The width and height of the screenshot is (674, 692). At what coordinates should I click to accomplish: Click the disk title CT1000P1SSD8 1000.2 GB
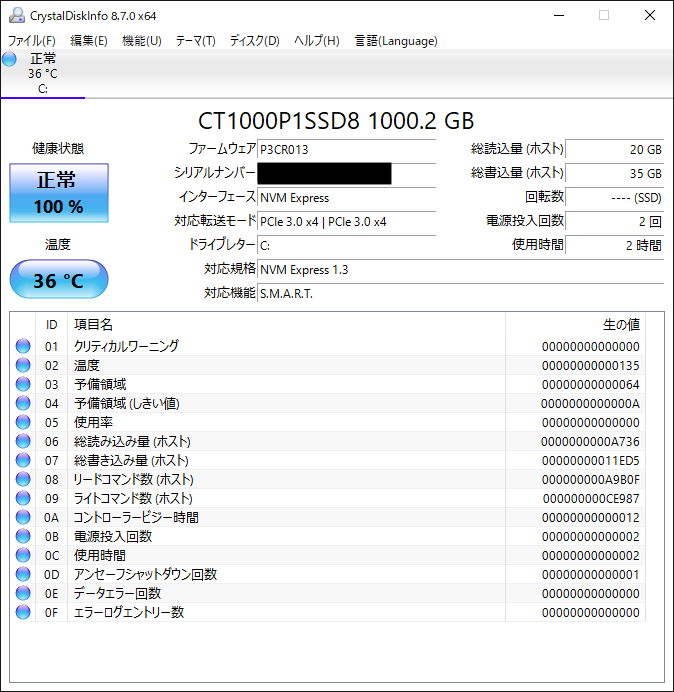336,120
